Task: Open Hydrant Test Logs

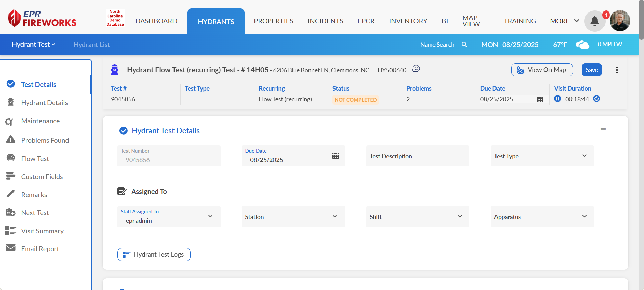Action: click(x=154, y=255)
